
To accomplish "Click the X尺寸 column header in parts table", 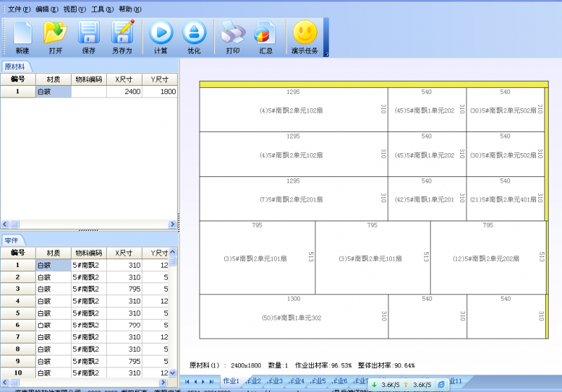I will coord(124,253).
